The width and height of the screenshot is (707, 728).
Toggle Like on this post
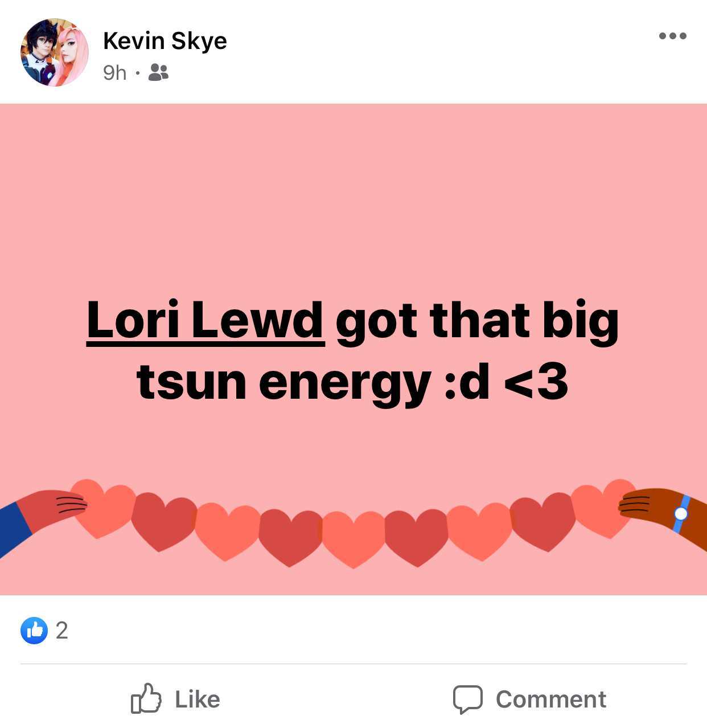175,699
